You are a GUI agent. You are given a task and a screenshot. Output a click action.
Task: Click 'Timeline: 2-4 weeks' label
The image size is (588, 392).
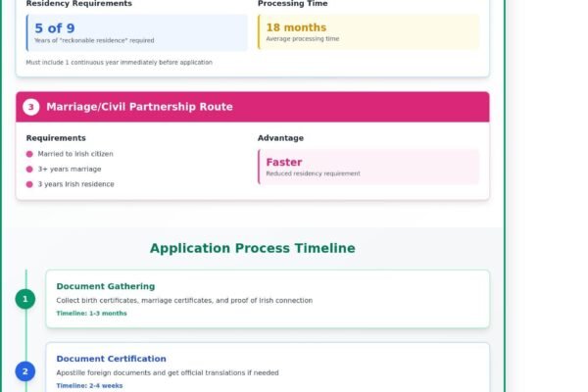click(x=88, y=386)
